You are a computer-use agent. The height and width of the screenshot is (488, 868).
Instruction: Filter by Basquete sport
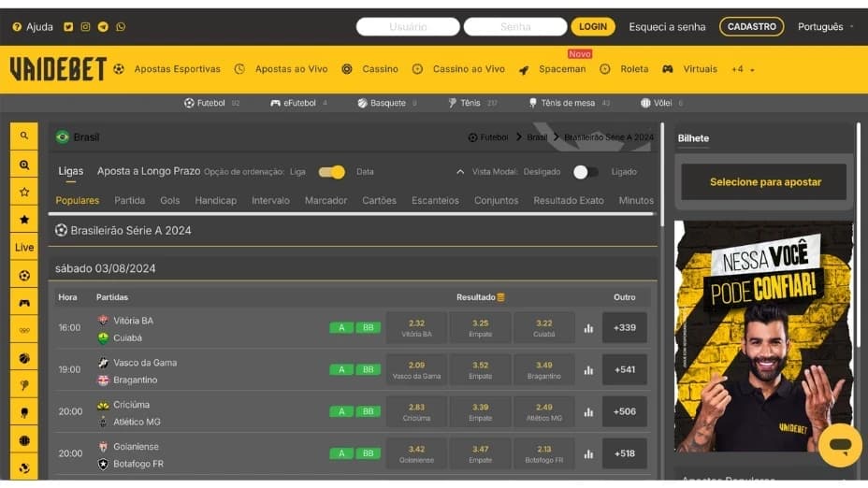[x=387, y=103]
